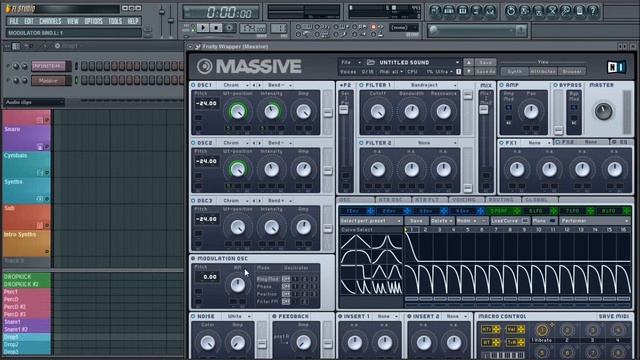
Task: Click the first round shortcut icon left of the piano-keys icon
Action: pyautogui.click(x=435, y=11)
